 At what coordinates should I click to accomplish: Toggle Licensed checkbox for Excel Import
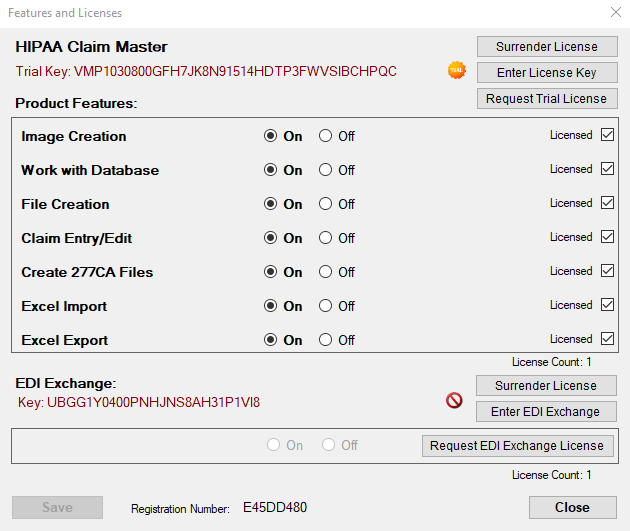point(608,305)
